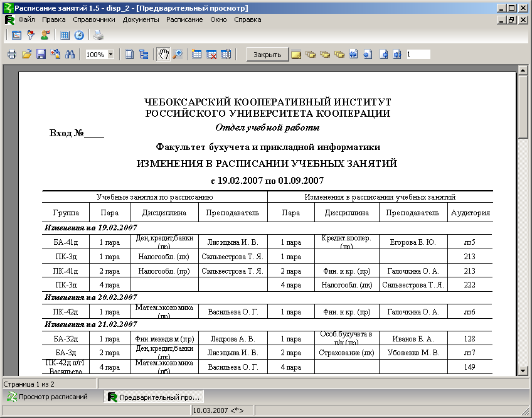Click the лз5 room cell

tap(470, 242)
